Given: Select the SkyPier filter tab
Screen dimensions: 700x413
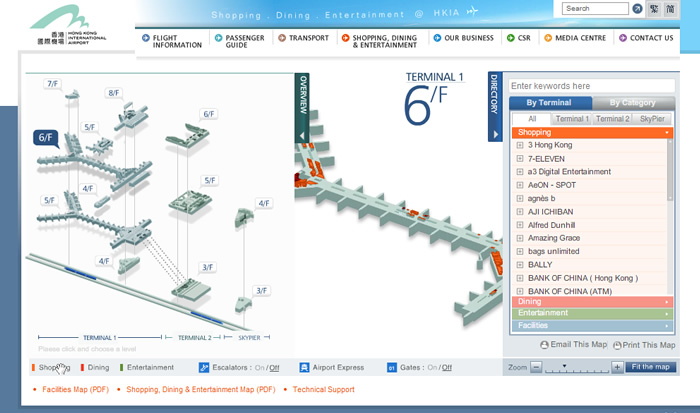Looking at the screenshot, I should point(652,119).
